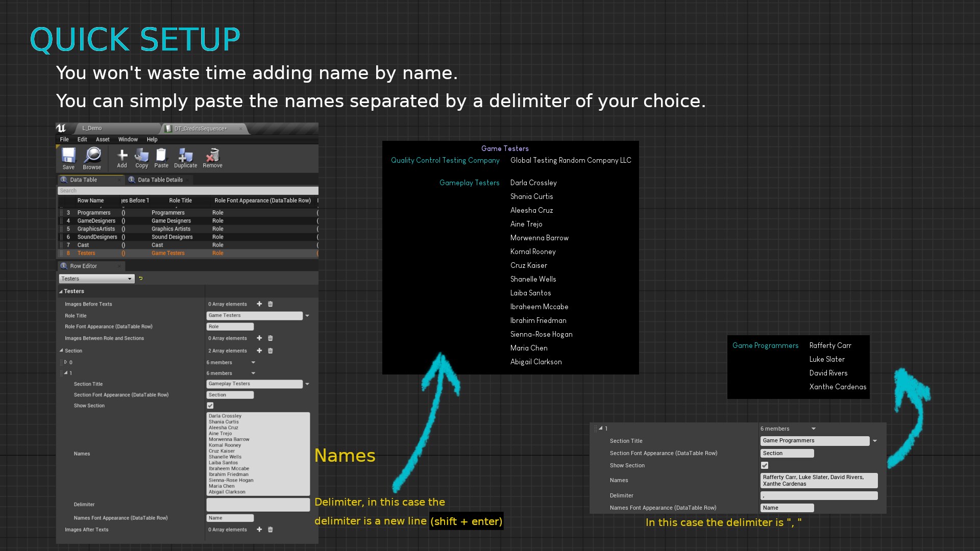Remove the selected row

212,155
